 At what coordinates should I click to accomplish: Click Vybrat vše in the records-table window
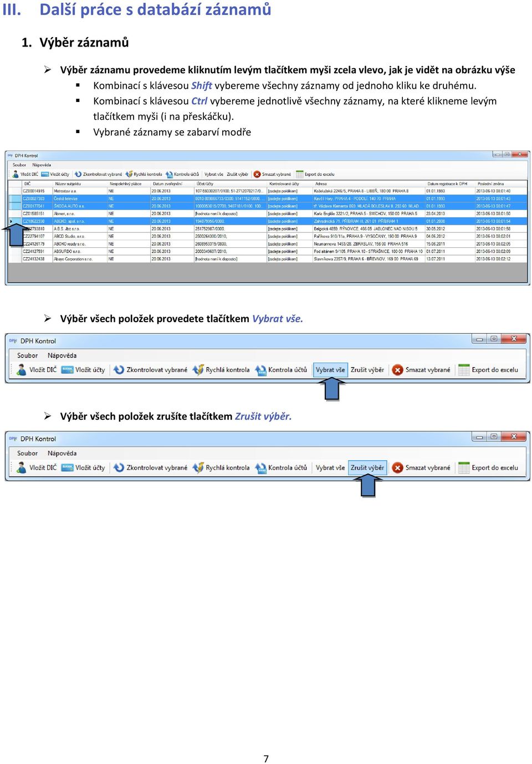click(x=214, y=174)
